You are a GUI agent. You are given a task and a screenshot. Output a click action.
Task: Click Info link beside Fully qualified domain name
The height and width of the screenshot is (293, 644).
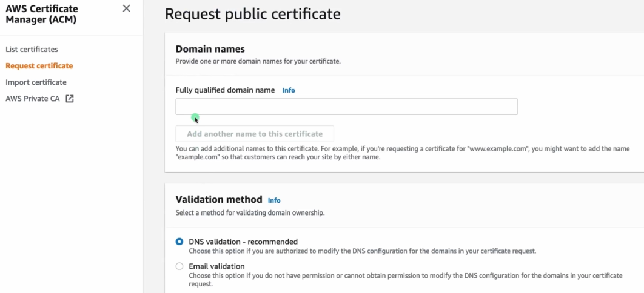(289, 90)
